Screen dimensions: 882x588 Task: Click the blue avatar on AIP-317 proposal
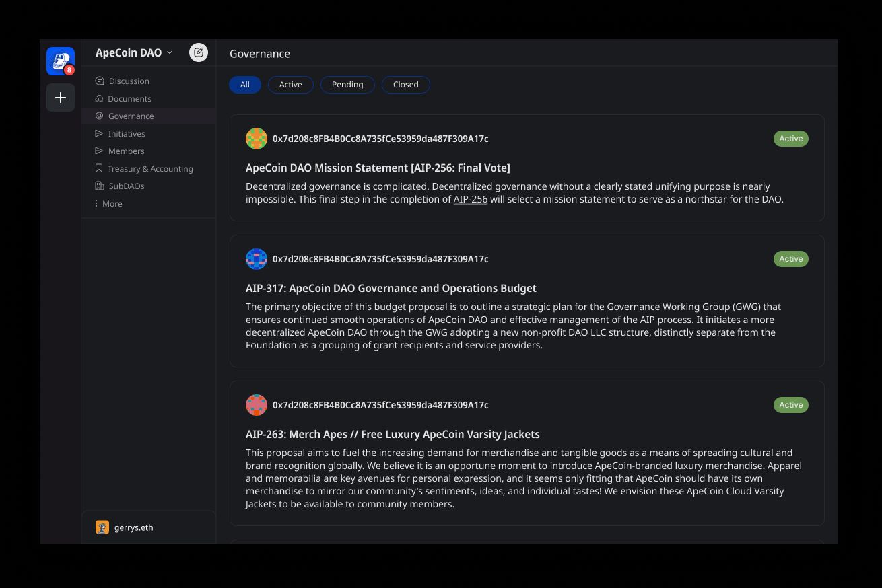pyautogui.click(x=257, y=259)
